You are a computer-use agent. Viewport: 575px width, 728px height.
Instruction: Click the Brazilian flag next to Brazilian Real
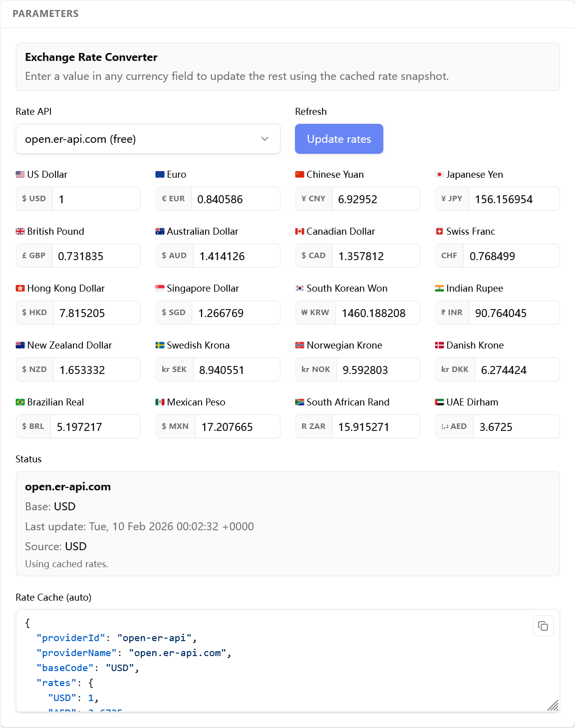tap(20, 402)
